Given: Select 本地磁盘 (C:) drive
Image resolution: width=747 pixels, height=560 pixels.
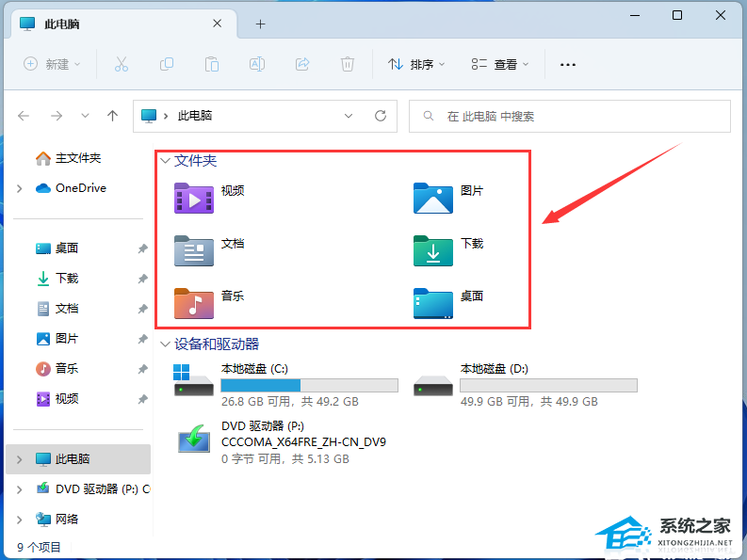Looking at the screenshot, I should tap(285, 385).
